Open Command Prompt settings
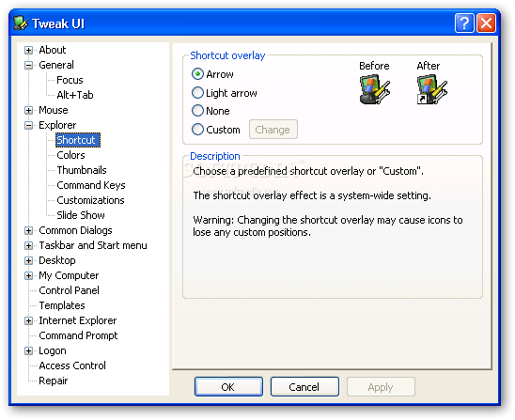The image size is (515, 420). coord(78,335)
